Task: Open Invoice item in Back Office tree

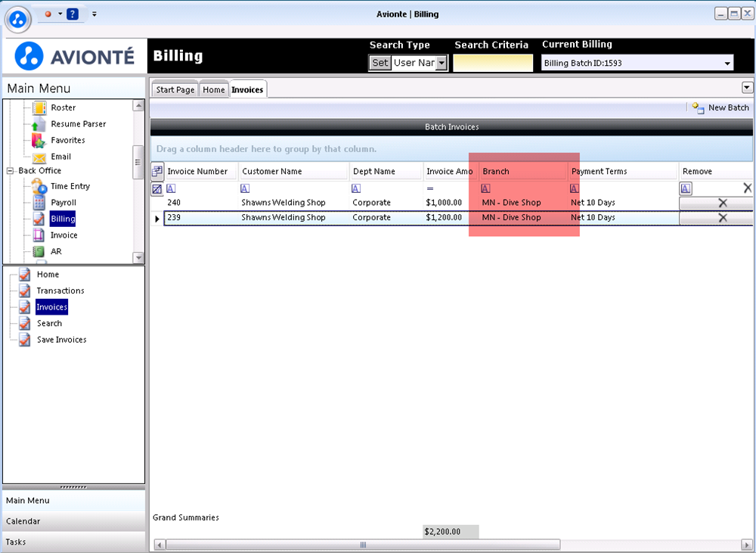Action: [64, 235]
